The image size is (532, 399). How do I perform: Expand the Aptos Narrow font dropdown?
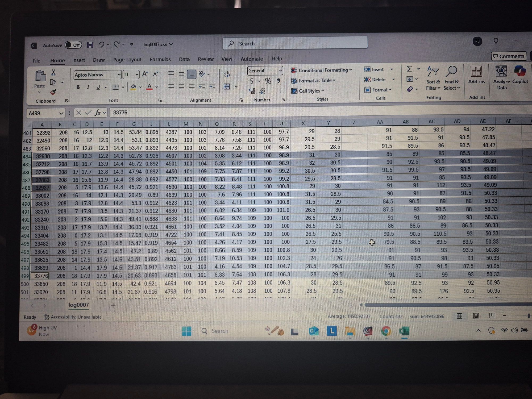[119, 75]
